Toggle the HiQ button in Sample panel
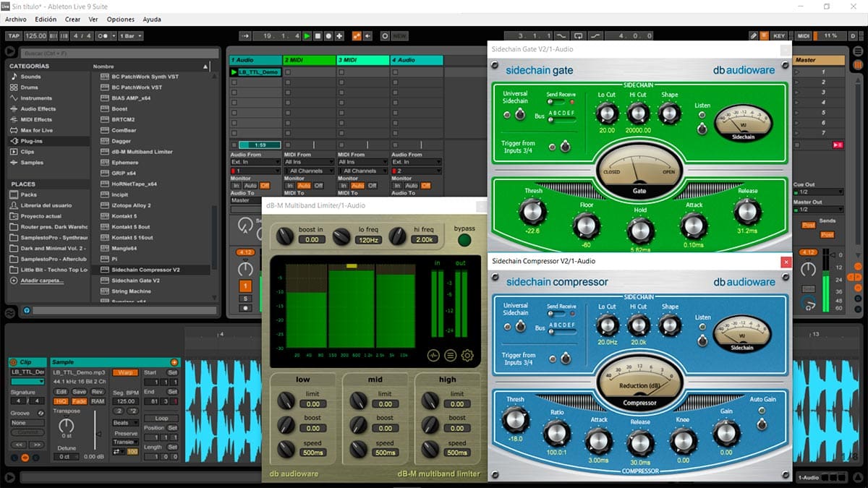 pos(61,401)
